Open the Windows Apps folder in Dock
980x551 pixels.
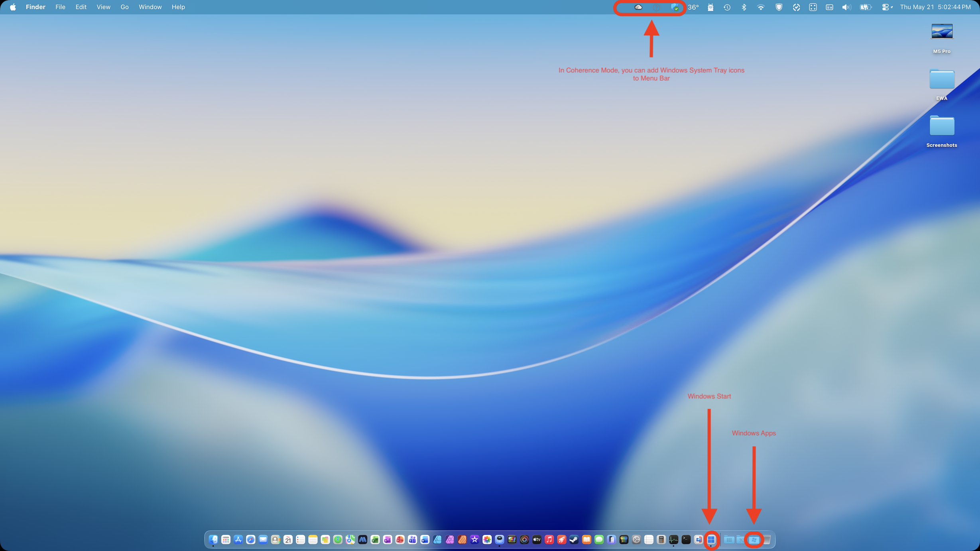(754, 539)
